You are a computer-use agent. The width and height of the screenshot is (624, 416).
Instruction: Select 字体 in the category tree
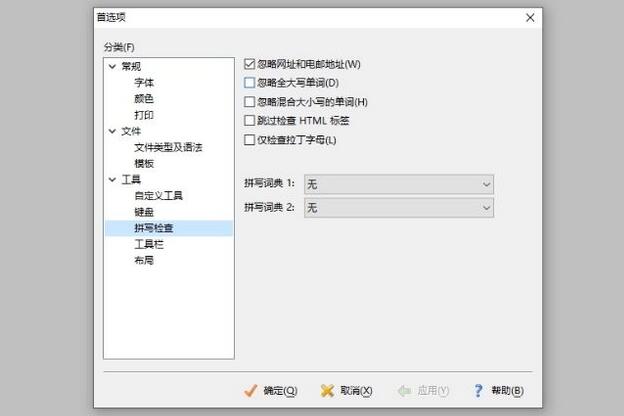pos(144,82)
